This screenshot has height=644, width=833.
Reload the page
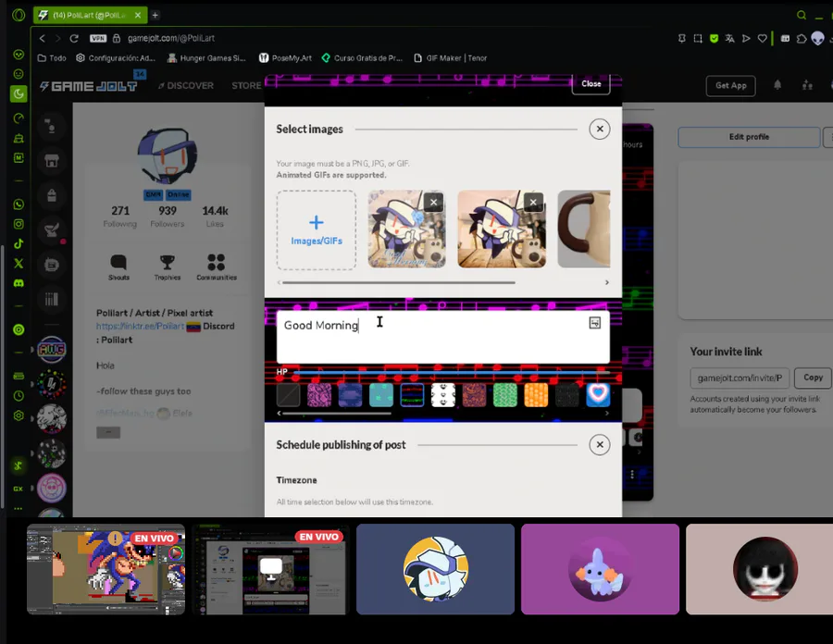[74, 38]
